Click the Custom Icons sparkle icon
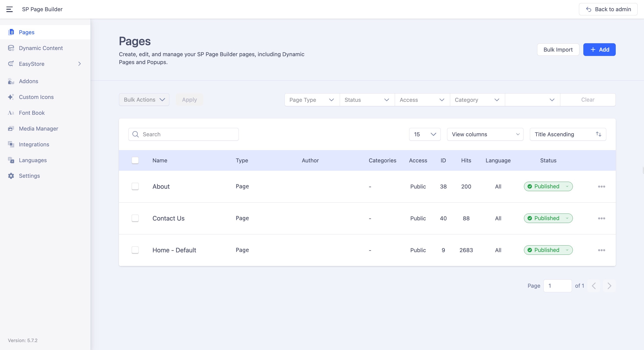 11,97
